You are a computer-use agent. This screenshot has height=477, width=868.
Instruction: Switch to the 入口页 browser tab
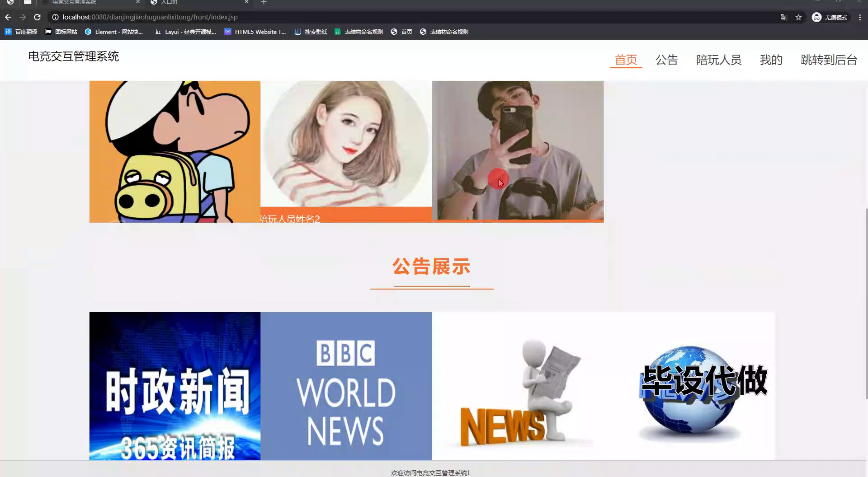199,2
